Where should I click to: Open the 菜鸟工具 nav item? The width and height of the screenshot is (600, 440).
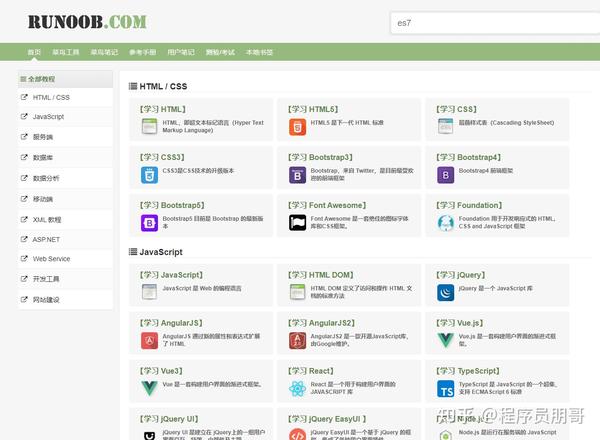pyautogui.click(x=66, y=52)
